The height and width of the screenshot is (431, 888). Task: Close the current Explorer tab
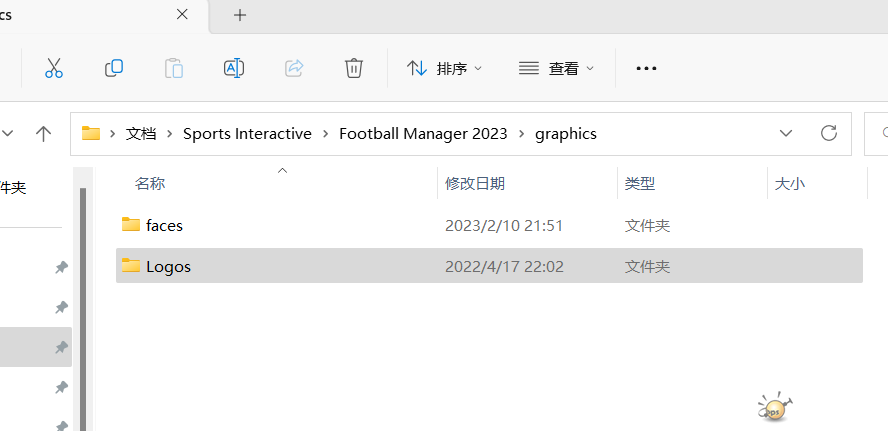coord(182,15)
